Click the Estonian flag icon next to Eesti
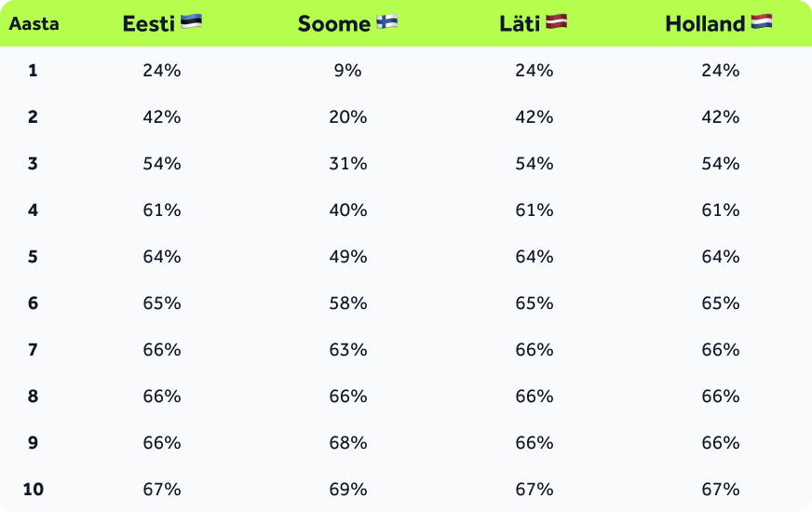The width and height of the screenshot is (812, 512). (191, 22)
